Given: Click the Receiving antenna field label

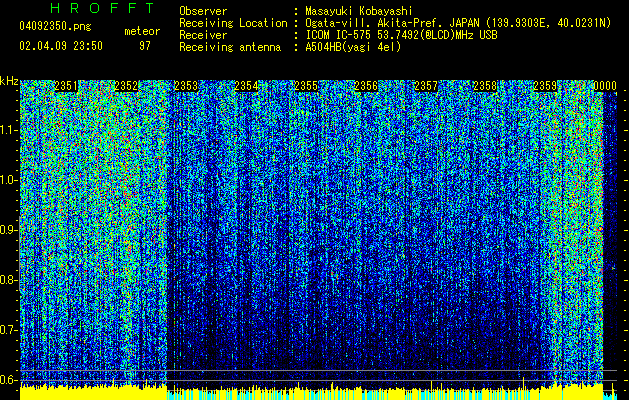Looking at the screenshot, I should 230,47.
